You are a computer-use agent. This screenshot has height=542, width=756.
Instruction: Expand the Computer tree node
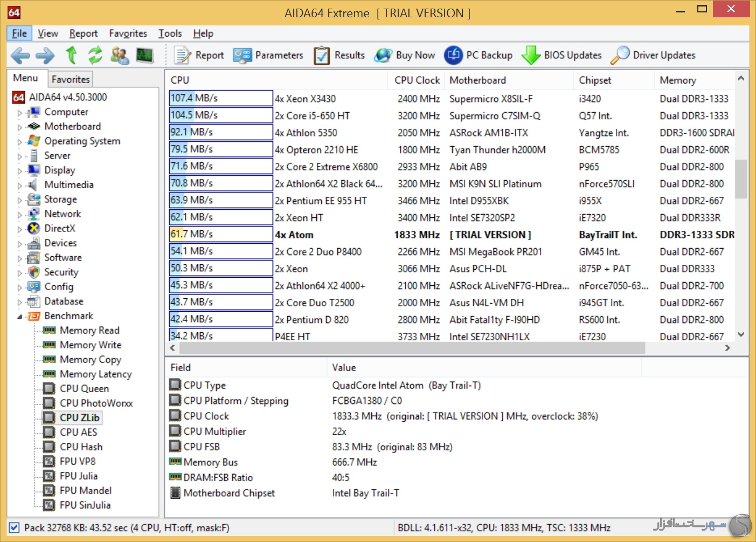tap(20, 113)
